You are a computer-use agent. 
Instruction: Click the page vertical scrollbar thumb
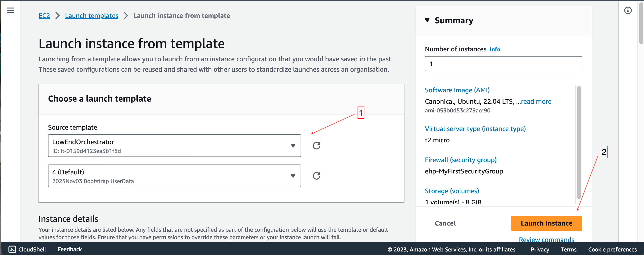[x=641, y=23]
